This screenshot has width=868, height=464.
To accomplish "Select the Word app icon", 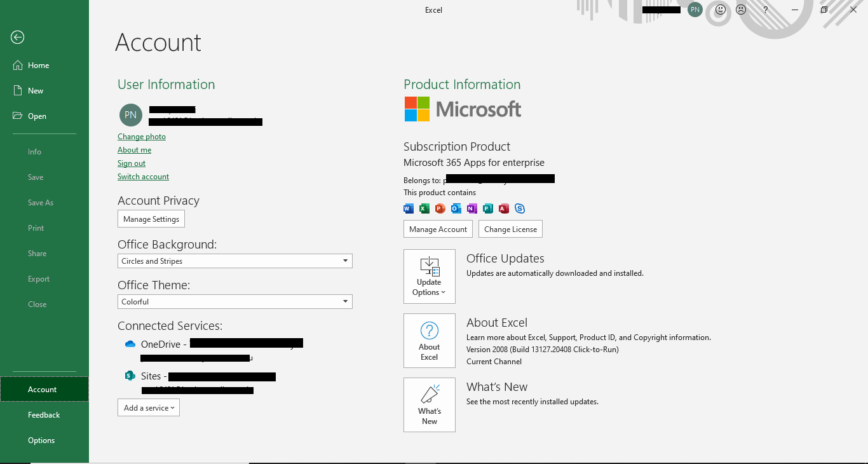I will pos(409,208).
